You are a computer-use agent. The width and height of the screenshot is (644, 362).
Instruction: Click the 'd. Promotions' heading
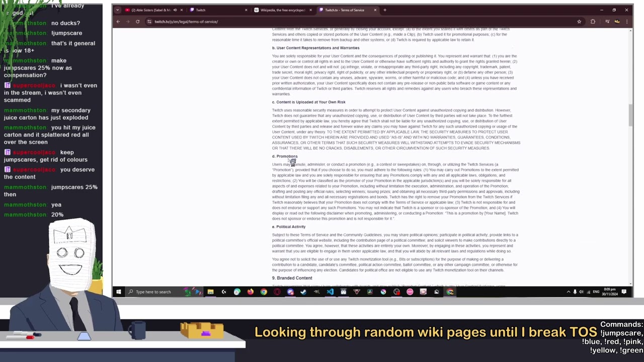point(285,156)
